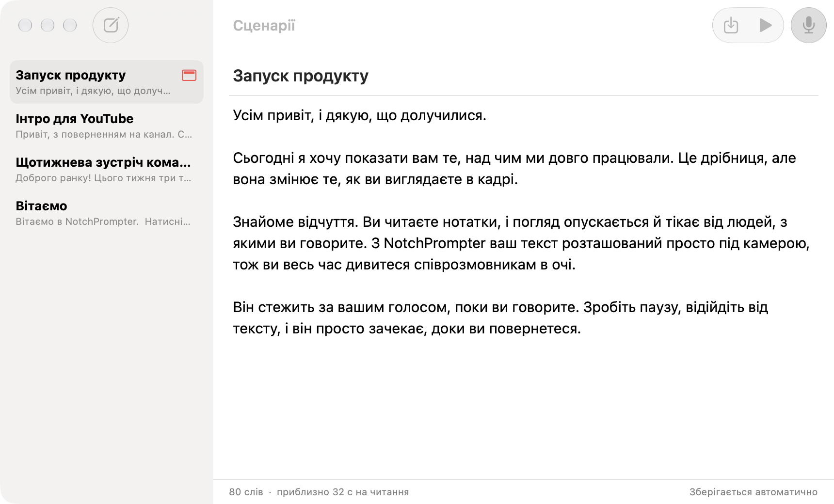
Task: Select the Запуск продукту script in sidebar
Action: [107, 82]
